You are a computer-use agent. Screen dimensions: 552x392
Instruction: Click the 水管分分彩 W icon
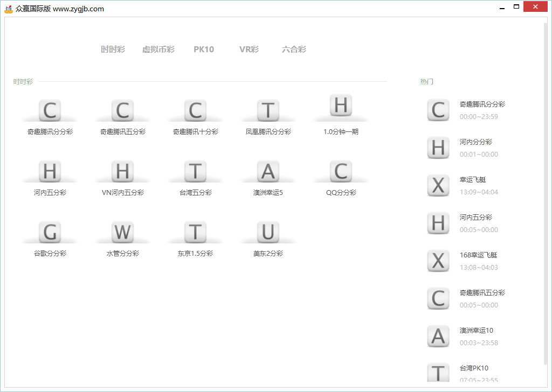tap(122, 232)
